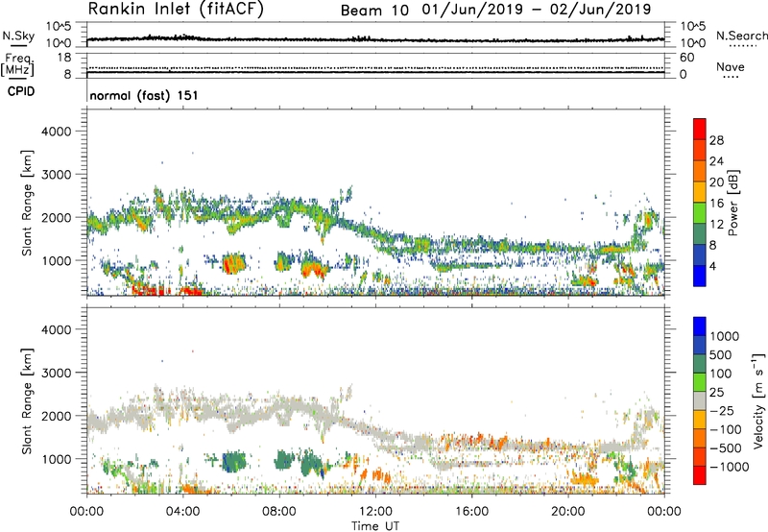Select the "Freq. [MHz]" axis label

click(17, 64)
